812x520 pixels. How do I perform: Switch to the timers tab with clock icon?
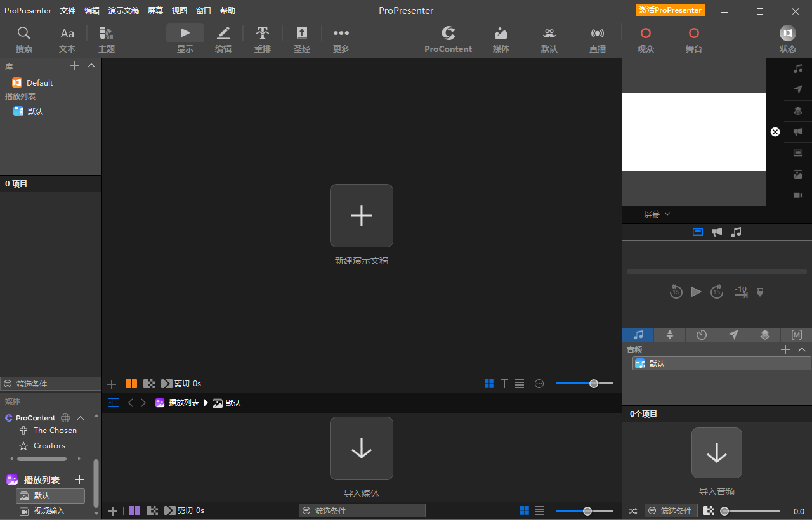(702, 335)
